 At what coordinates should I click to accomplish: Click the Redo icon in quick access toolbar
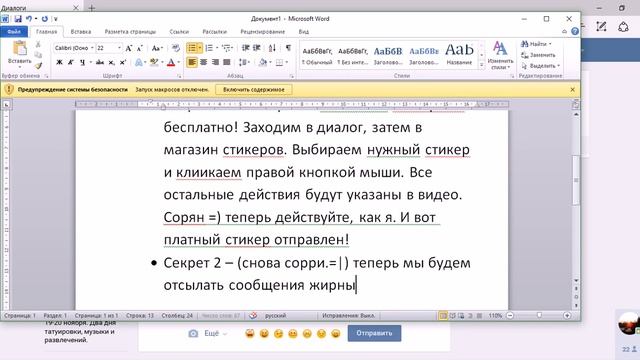44,19
